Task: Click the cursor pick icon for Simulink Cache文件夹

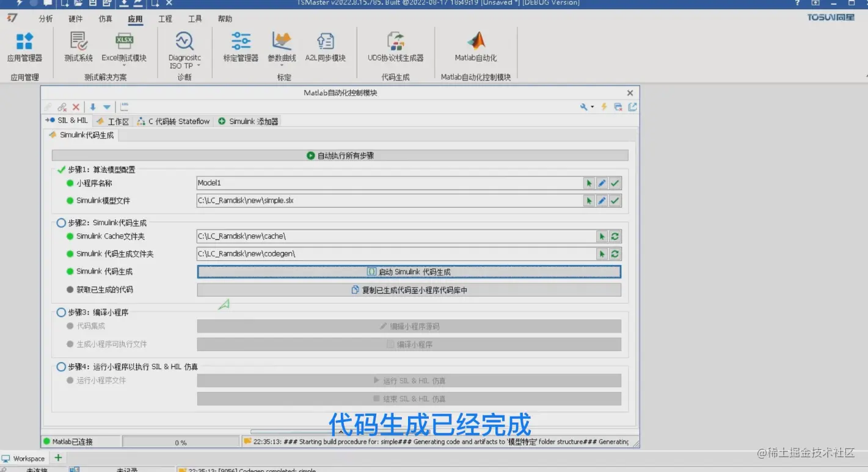Action: coord(602,236)
